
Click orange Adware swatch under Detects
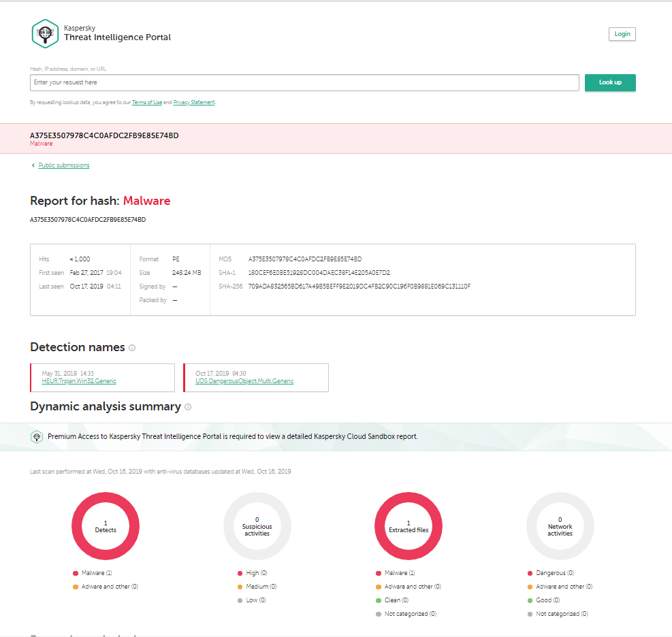tap(76, 587)
